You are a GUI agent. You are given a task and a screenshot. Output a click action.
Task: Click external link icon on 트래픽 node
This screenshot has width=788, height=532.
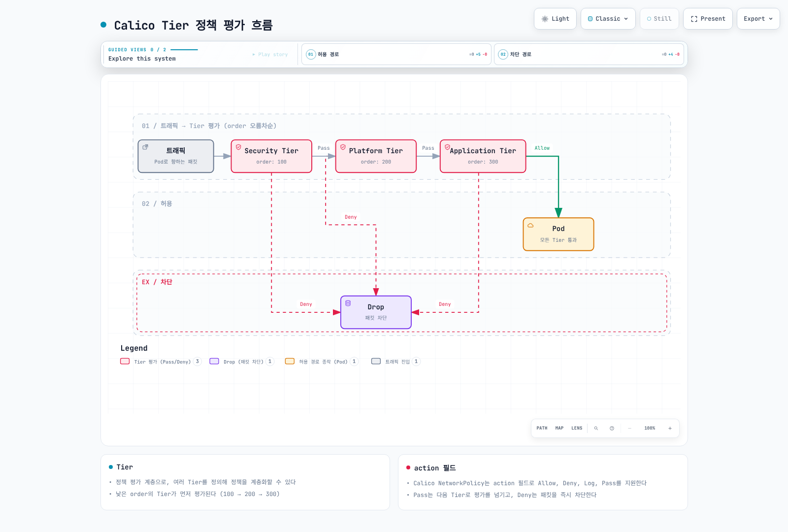click(x=145, y=147)
